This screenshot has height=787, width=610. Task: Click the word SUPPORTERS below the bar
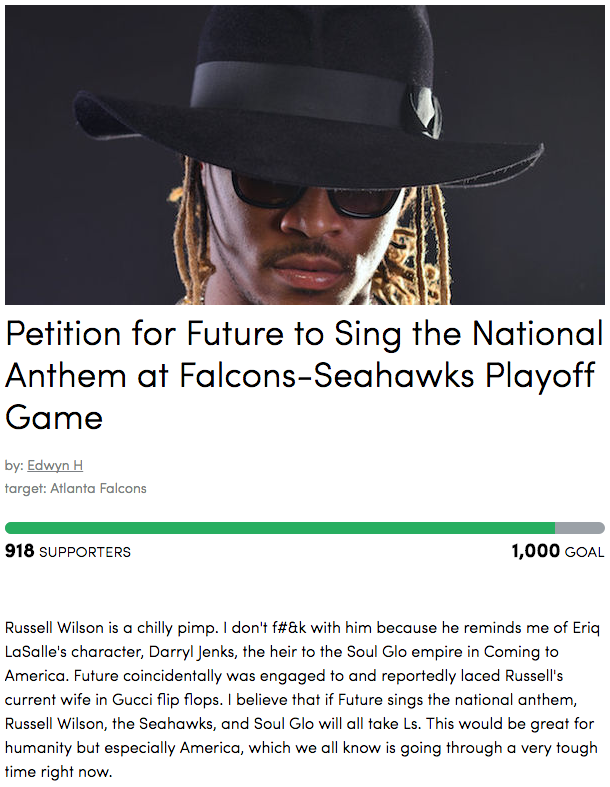click(84, 552)
